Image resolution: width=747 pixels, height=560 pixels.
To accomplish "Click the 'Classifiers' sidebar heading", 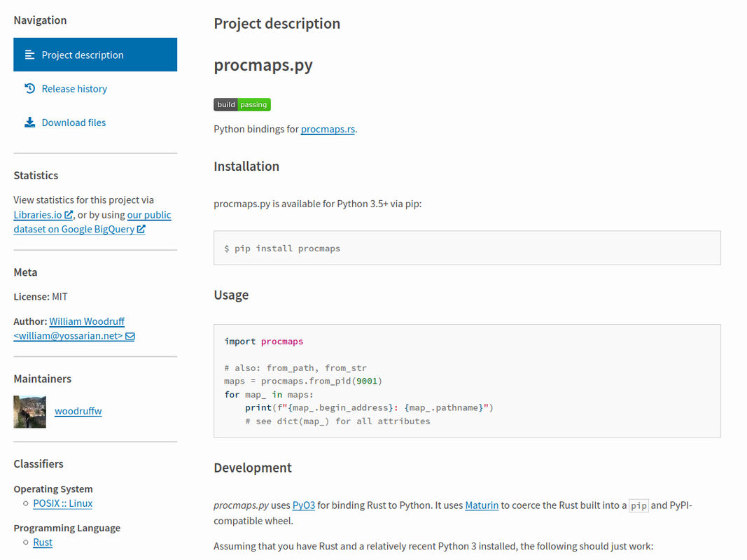I will click(38, 464).
